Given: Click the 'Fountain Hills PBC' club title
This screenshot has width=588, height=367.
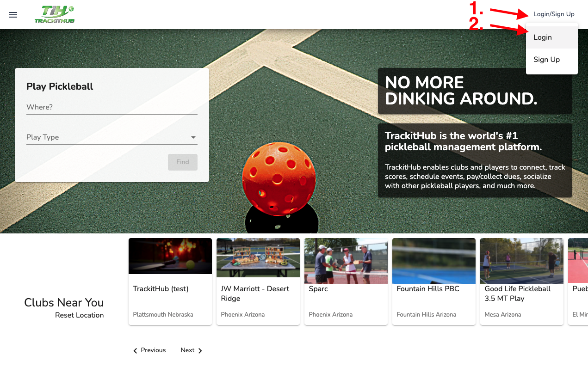Looking at the screenshot, I should [428, 289].
